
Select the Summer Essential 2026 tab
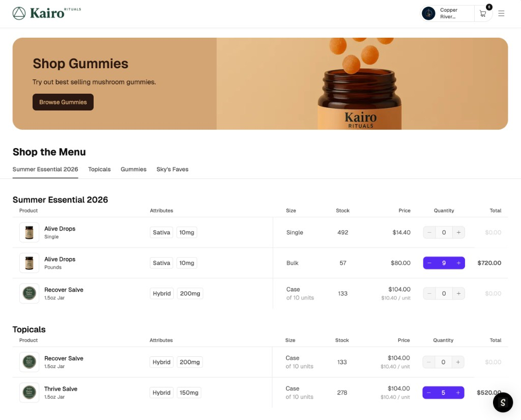pos(45,169)
